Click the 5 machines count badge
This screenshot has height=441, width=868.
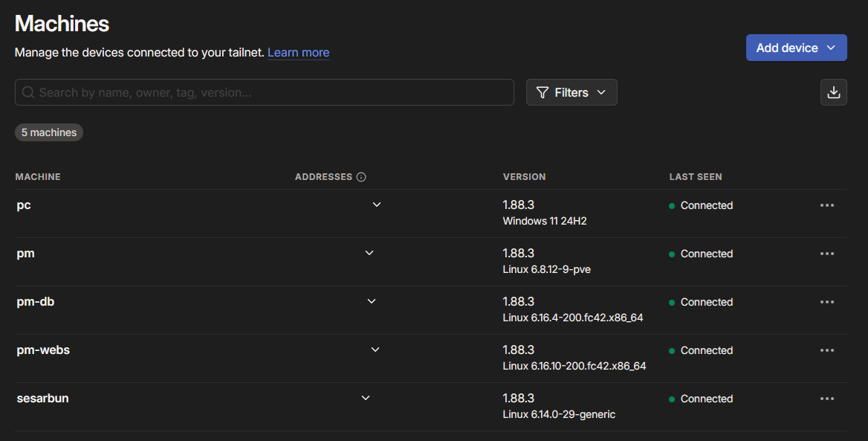point(49,132)
